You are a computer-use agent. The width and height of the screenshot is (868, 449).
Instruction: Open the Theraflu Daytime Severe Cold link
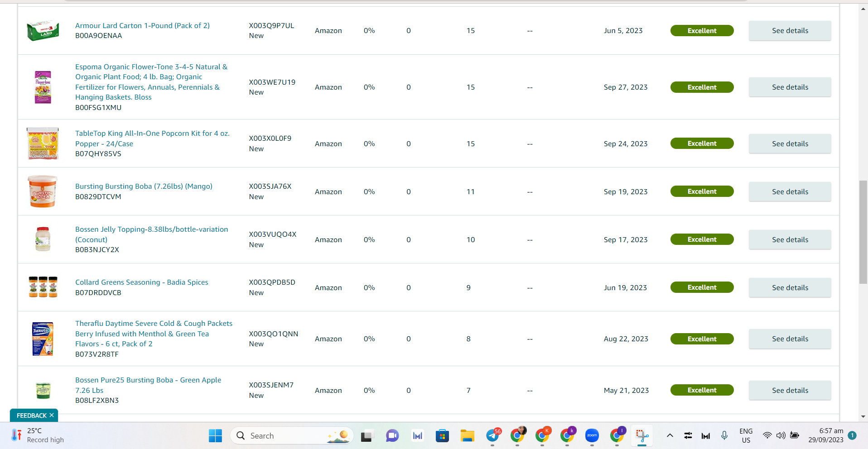pos(154,334)
